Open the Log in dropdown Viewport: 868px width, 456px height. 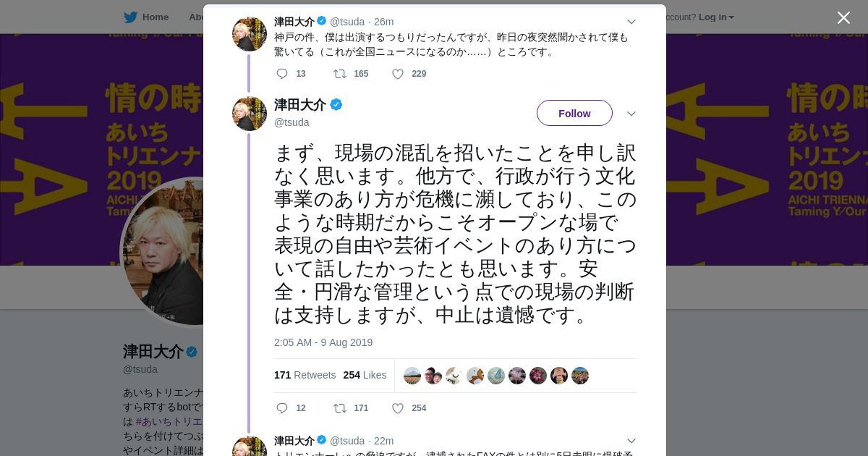pos(716,17)
